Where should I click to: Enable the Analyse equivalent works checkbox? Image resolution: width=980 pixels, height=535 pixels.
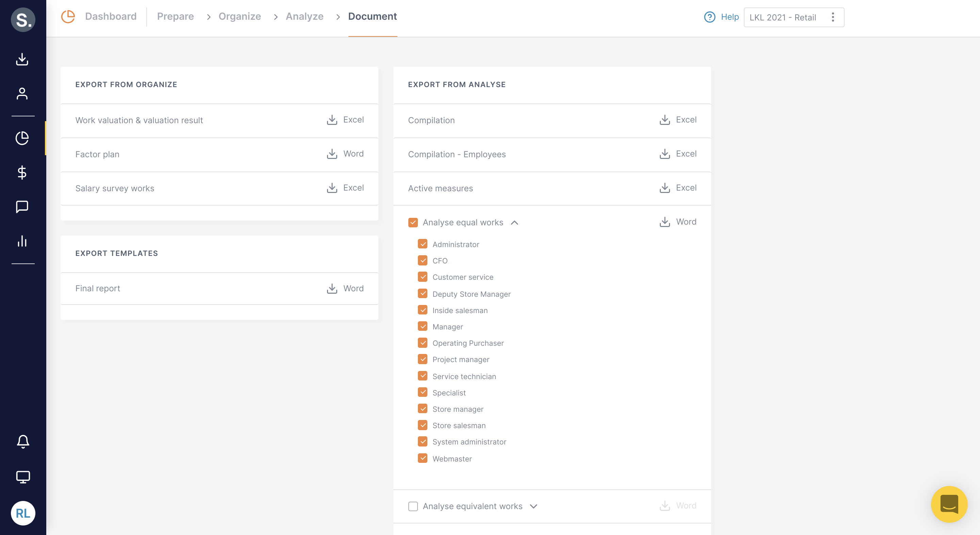413,506
